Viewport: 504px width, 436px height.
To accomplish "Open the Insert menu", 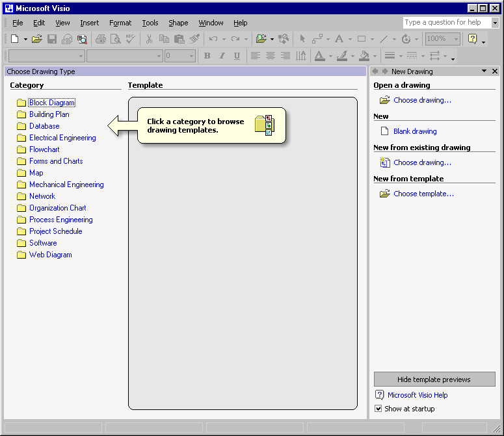I will (89, 23).
